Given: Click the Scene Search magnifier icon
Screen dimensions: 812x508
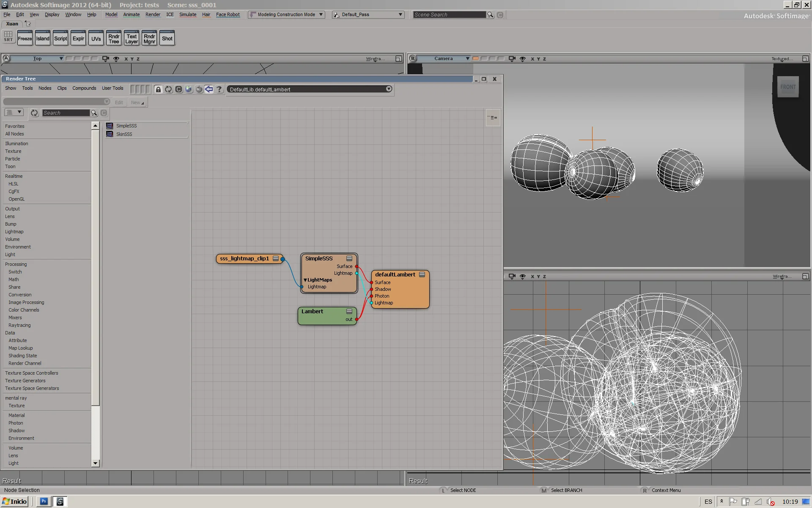Looking at the screenshot, I should pos(490,15).
